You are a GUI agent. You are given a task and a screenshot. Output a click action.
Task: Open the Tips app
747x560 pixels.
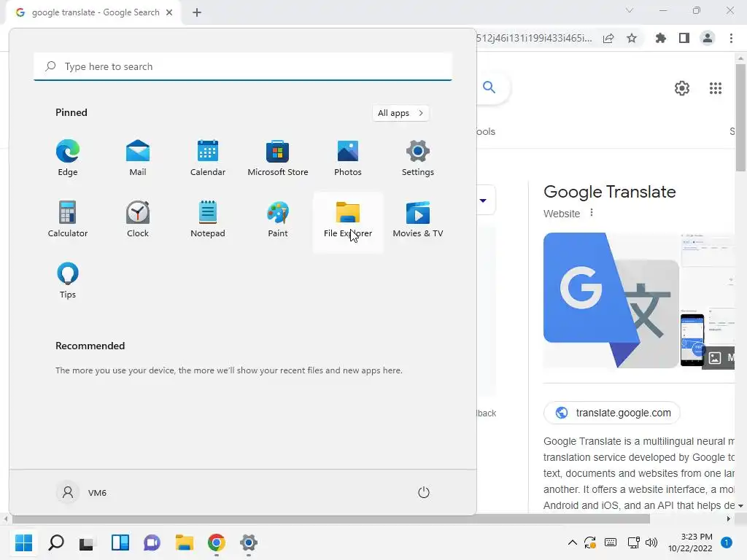[x=68, y=281]
